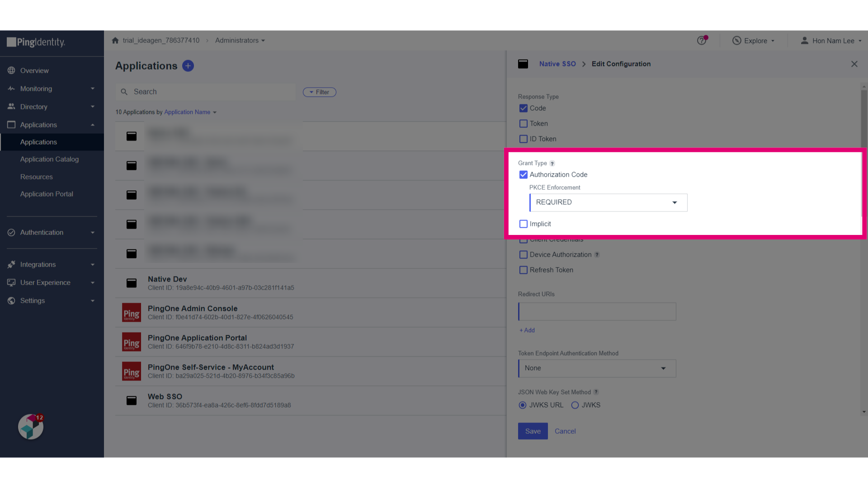
Task: Click the Native Dev application icon
Action: point(132,283)
